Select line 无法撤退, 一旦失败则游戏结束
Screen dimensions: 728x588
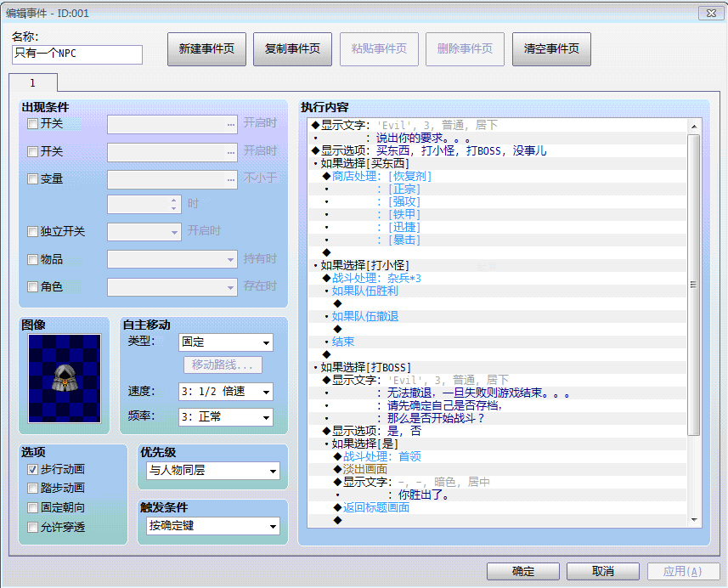pos(497,393)
